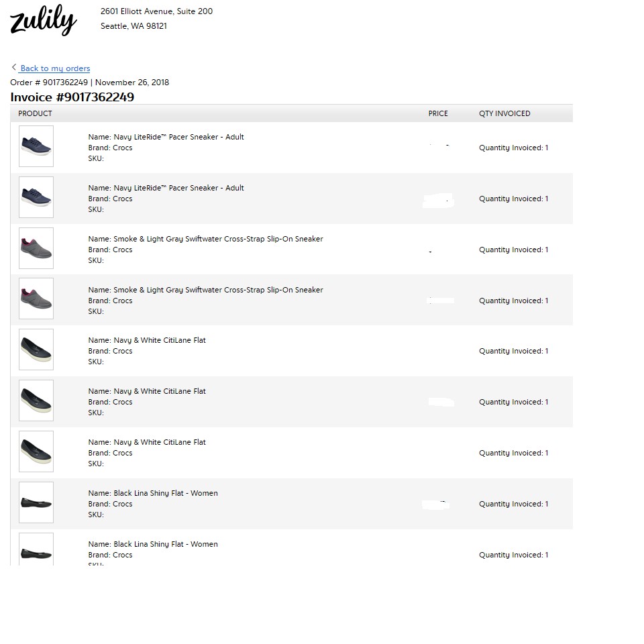Click the first Smoke & Light Gray Swiftwater thumbnail
The image size is (644, 644).
coord(36,248)
